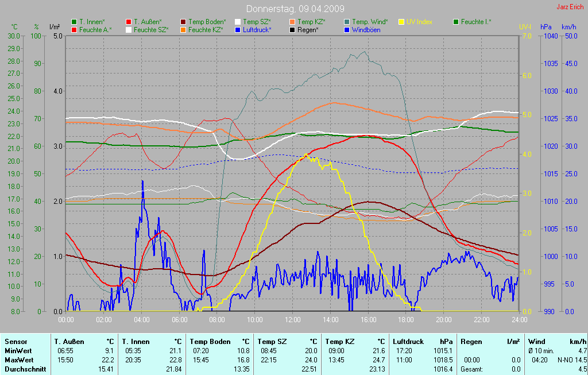
Task: Click the teal Temp. Wind legend square
Action: point(347,22)
